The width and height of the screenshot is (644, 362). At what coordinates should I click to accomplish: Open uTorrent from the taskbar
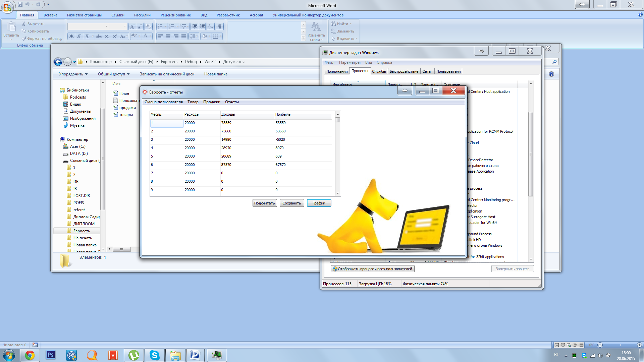coord(134,355)
